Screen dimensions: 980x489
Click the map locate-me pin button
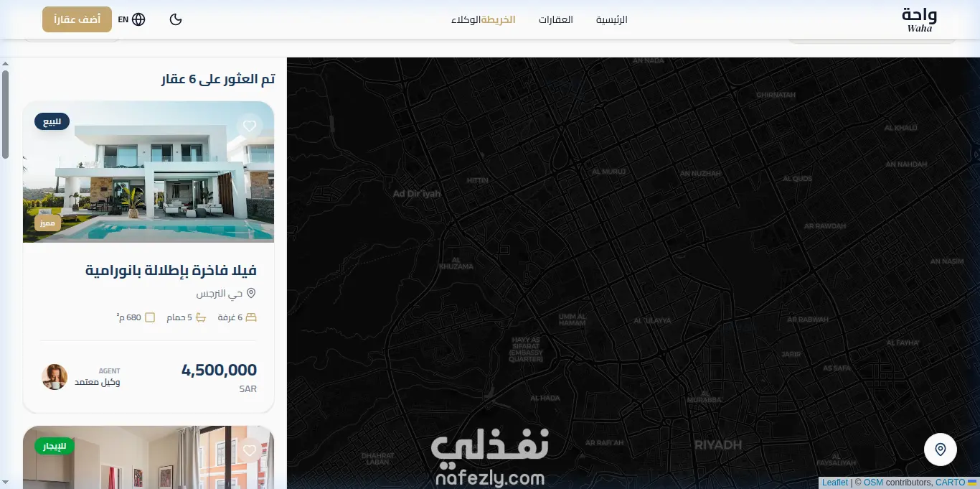941,450
